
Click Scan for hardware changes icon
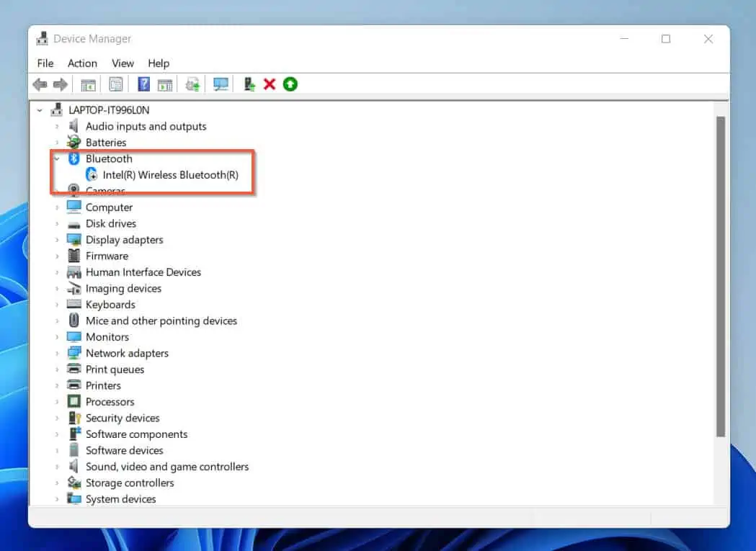(221, 84)
